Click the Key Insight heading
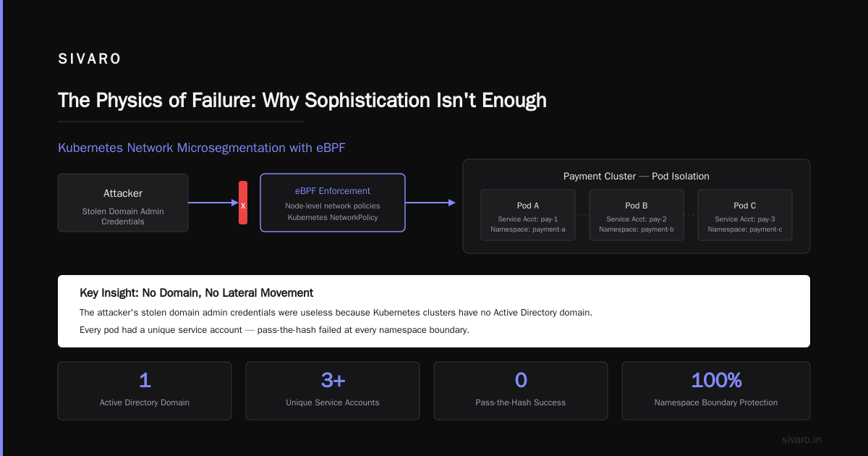This screenshot has height=456, width=868. (196, 293)
